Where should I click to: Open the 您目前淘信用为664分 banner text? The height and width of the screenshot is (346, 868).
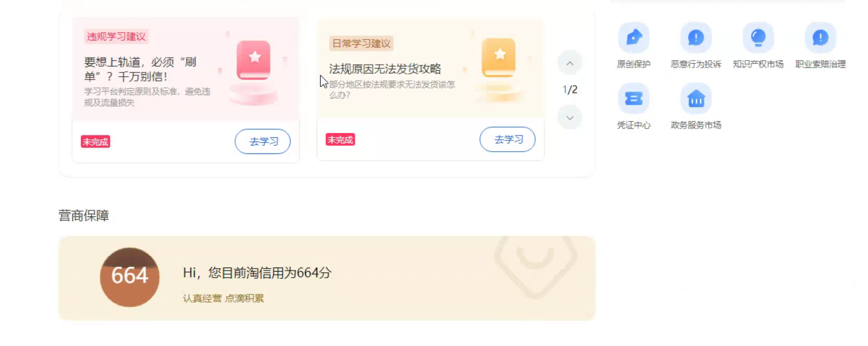pos(257,273)
